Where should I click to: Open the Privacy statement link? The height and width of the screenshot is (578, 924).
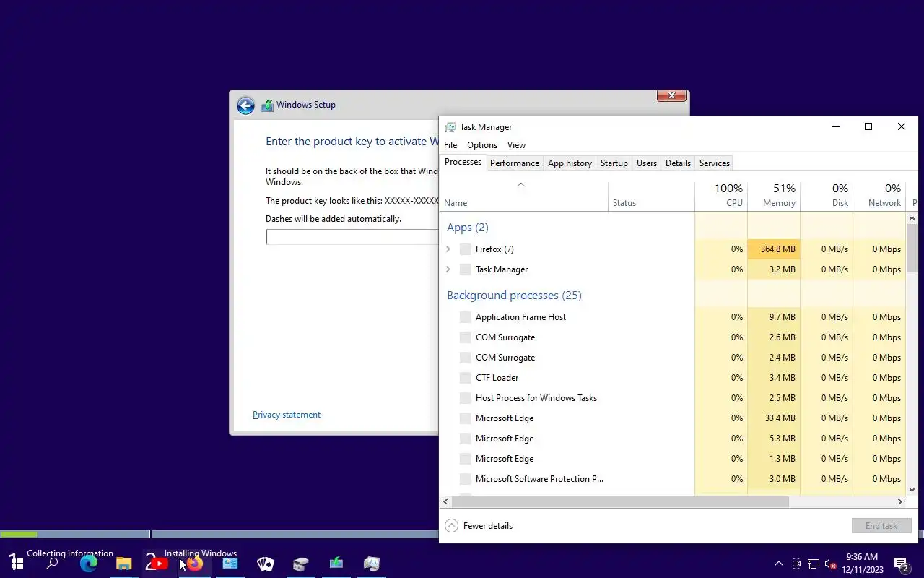(287, 415)
